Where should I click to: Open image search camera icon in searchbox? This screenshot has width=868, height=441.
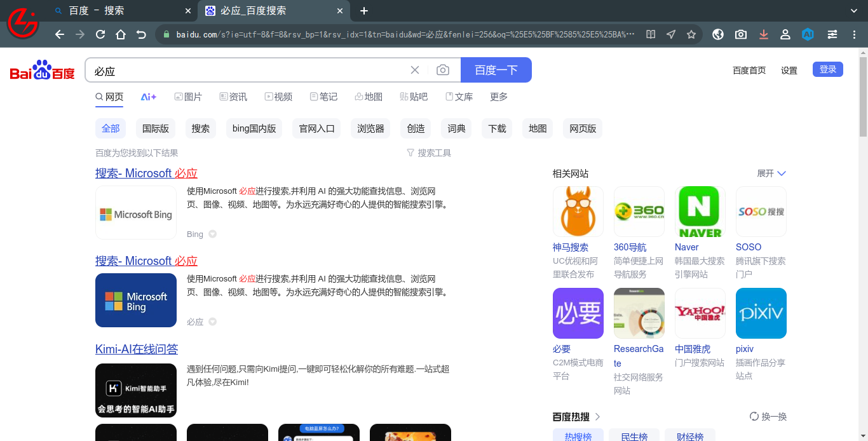coord(443,70)
